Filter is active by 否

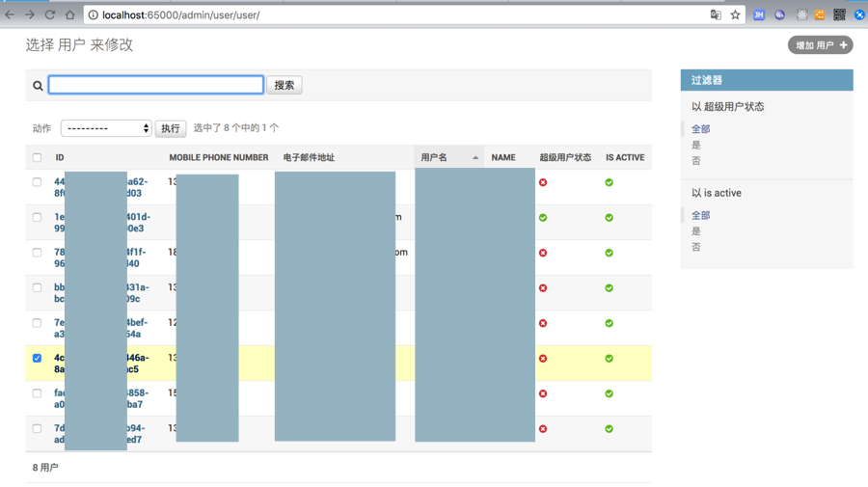[695, 248]
